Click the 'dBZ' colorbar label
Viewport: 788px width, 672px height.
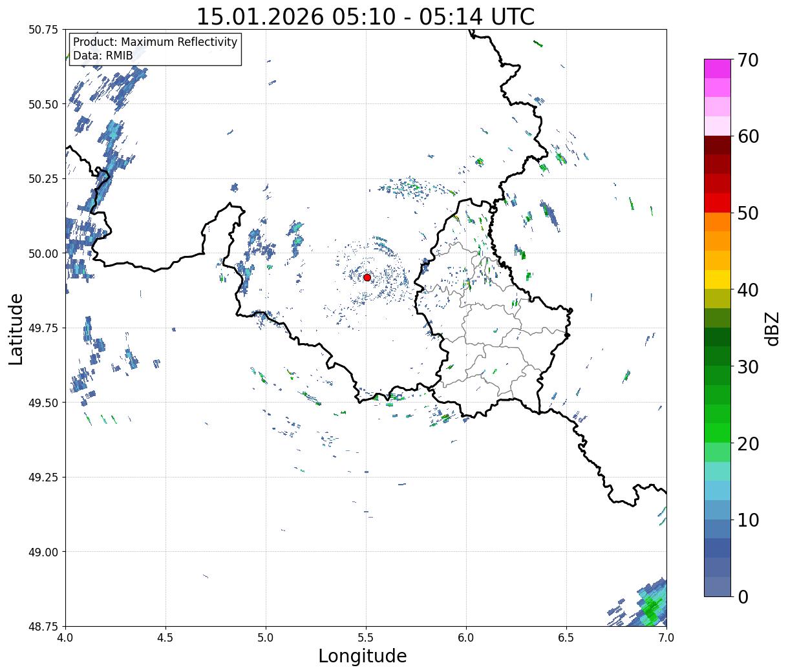click(x=772, y=328)
